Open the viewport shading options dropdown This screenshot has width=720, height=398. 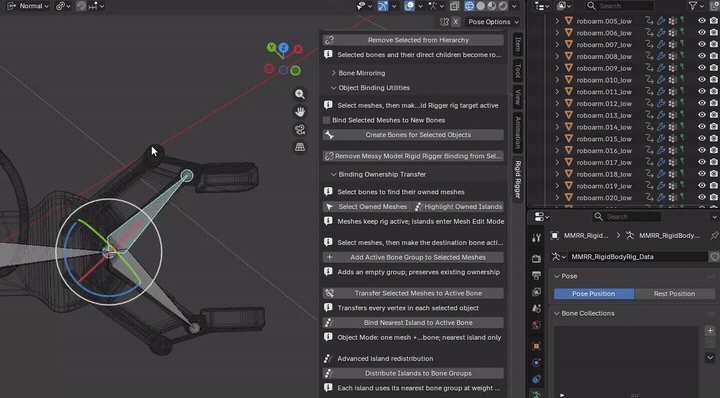514,6
